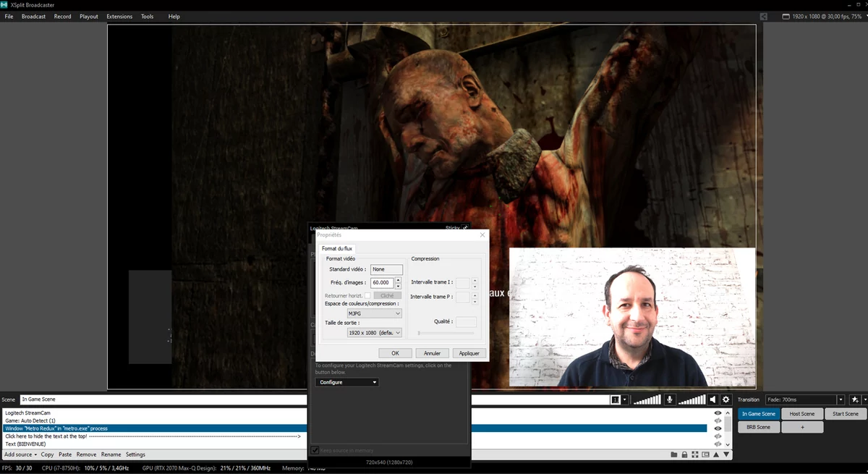The image size is (868, 474).
Task: Open the Taille de sortie dropdown
Action: click(x=374, y=332)
